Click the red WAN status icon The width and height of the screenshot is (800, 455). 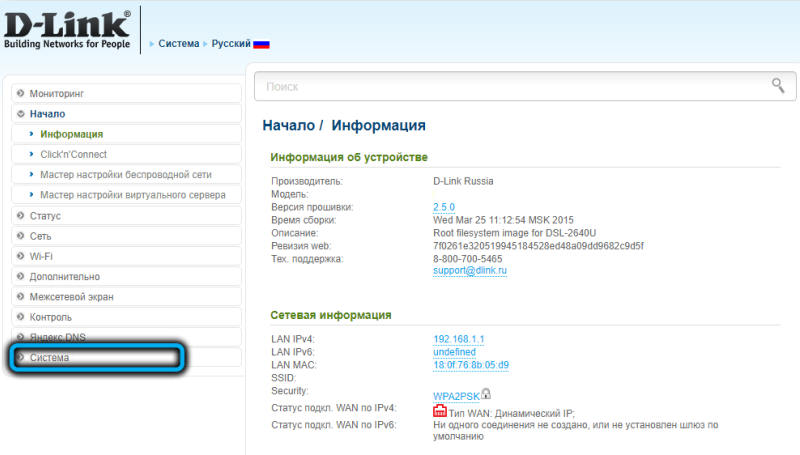(x=439, y=411)
